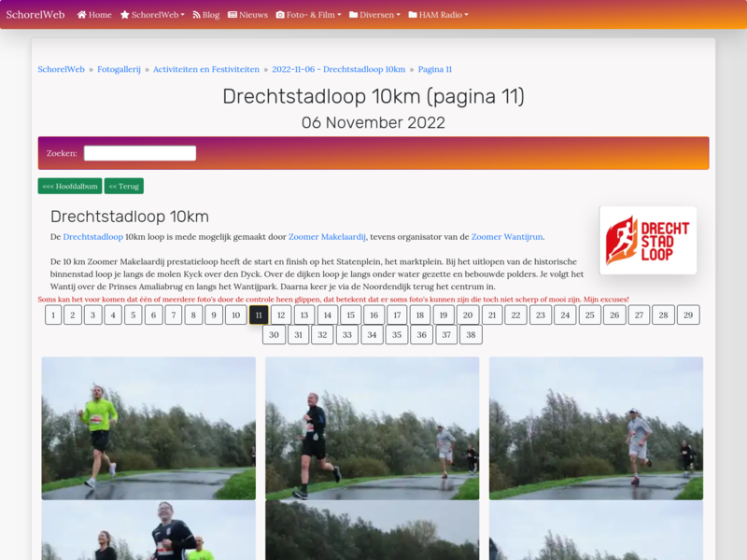Go to gallery page 20
This screenshot has height=560, width=747.
point(468,315)
